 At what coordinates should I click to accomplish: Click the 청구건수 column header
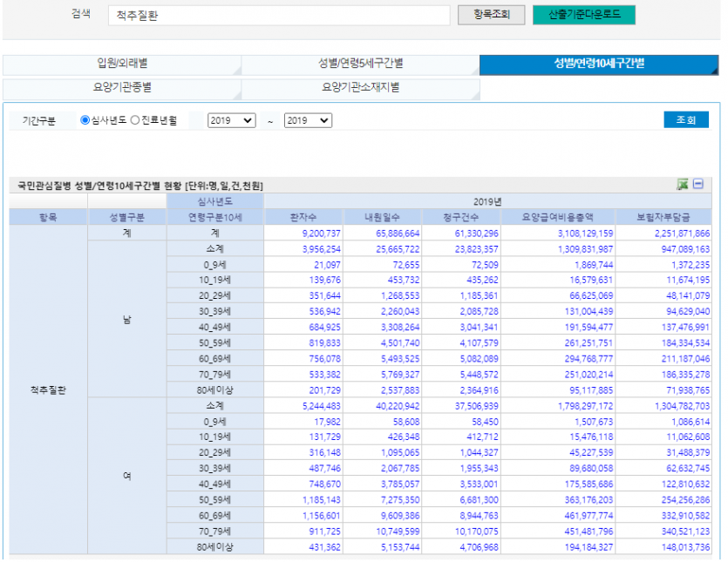point(462,217)
